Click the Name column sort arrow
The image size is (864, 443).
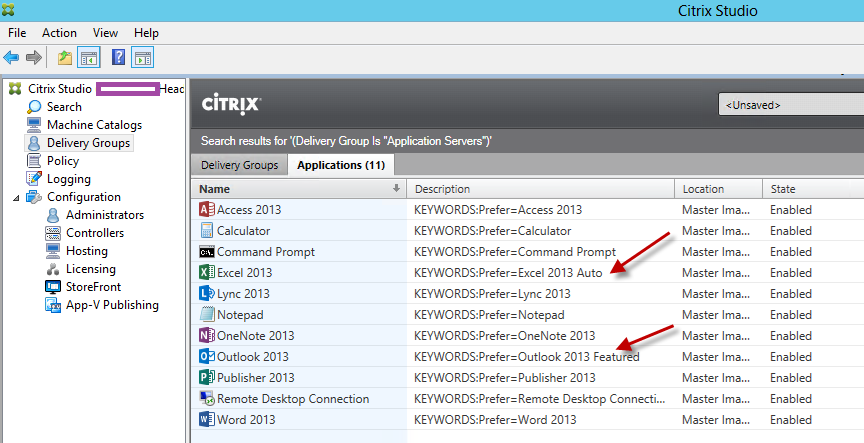[396, 188]
